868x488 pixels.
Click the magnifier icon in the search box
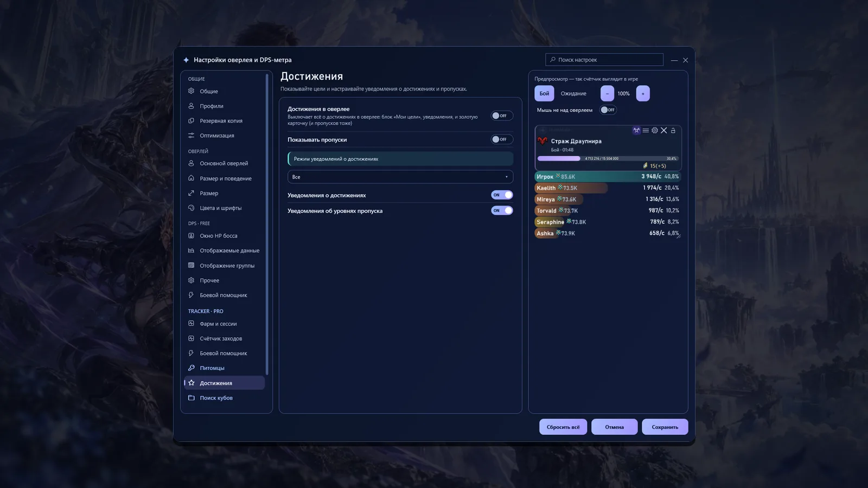coord(553,60)
